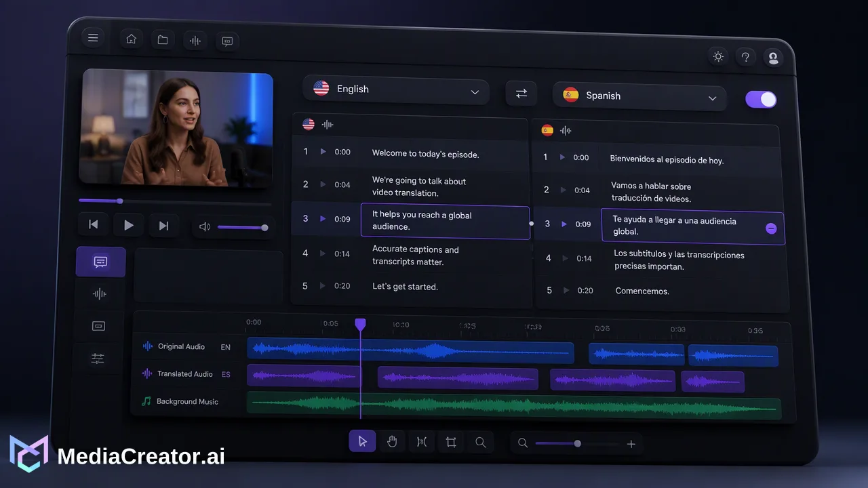Image resolution: width=868 pixels, height=488 pixels.
Task: Open help question mark icon
Action: coord(745,58)
